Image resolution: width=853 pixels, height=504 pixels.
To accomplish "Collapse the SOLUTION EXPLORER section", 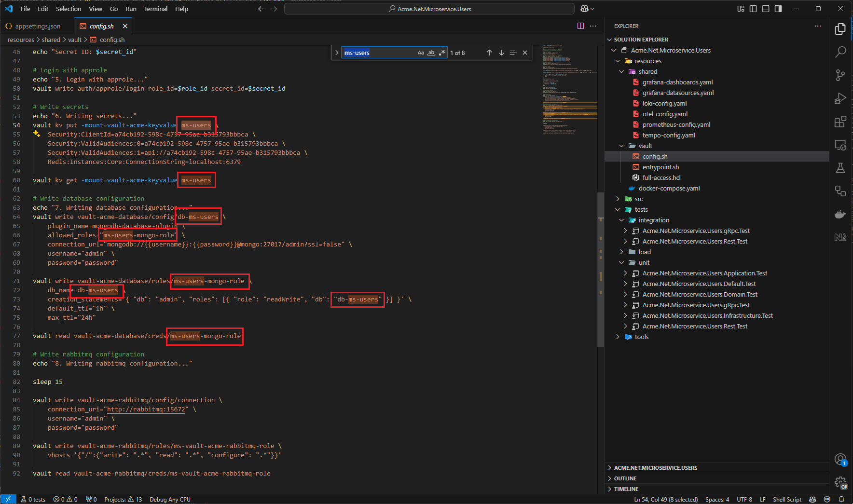I will coord(609,40).
